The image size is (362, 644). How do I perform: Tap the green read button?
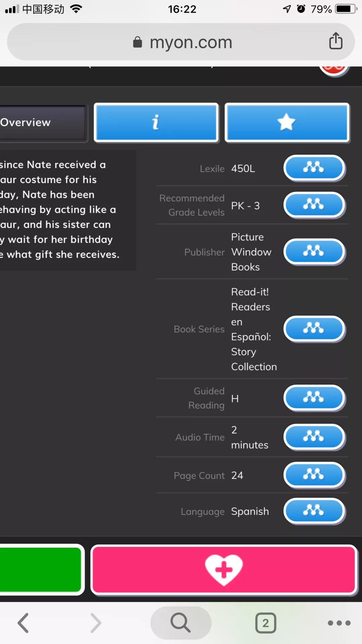click(41, 570)
